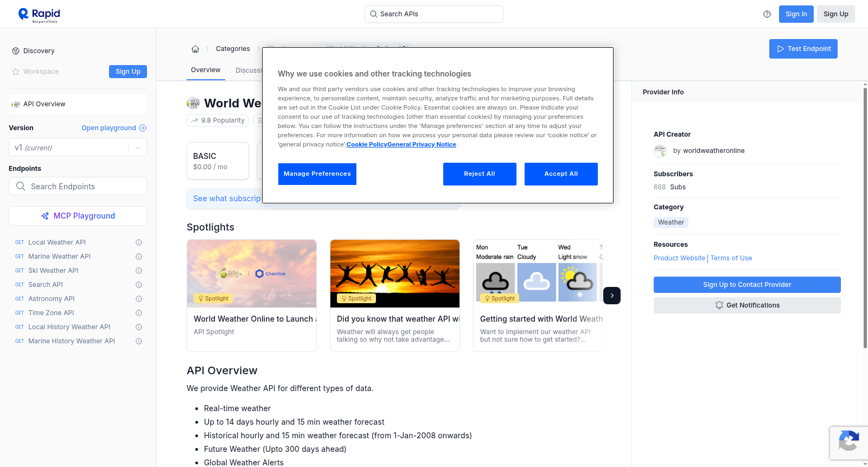Open the Astronomy API endpoint

click(x=52, y=299)
